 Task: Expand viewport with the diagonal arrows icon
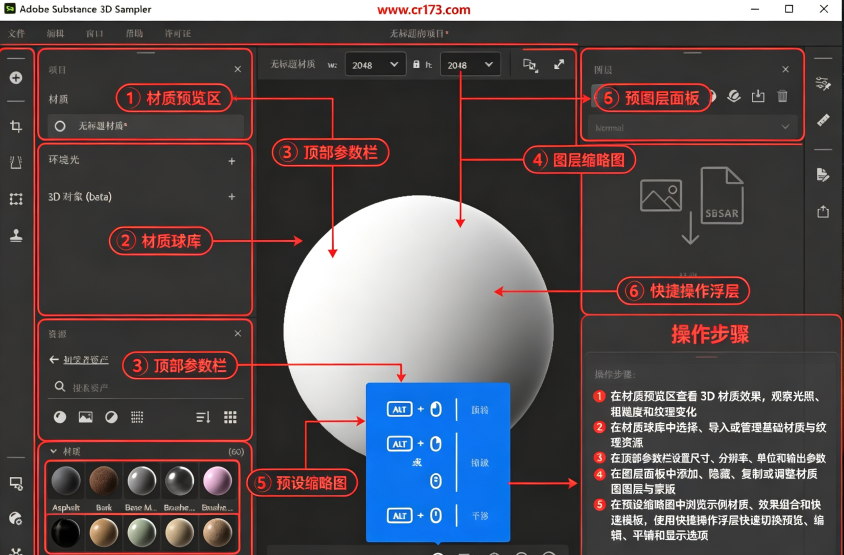(559, 65)
